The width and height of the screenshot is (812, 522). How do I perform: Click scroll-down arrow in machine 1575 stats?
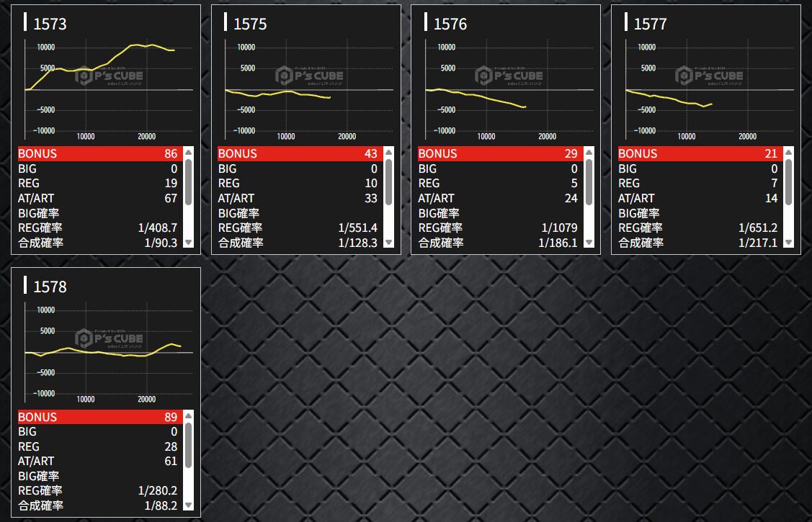click(x=389, y=243)
